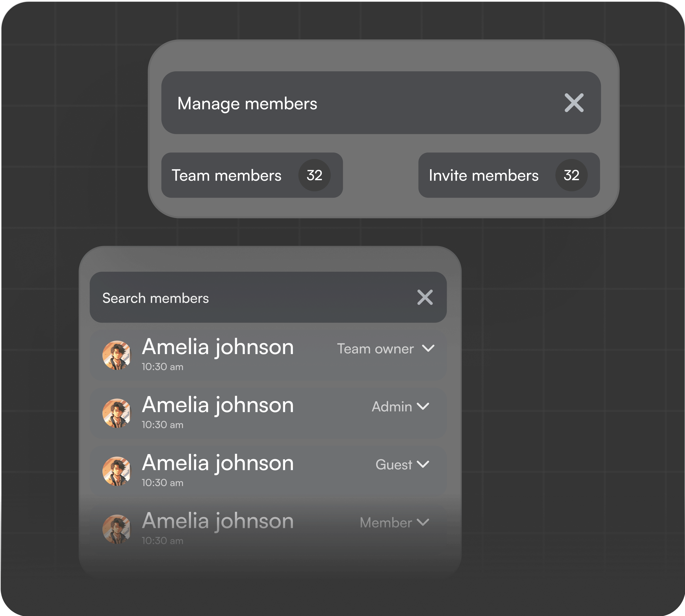This screenshot has width=685, height=616.
Task: Click the Member row avatar
Action: [x=116, y=529]
